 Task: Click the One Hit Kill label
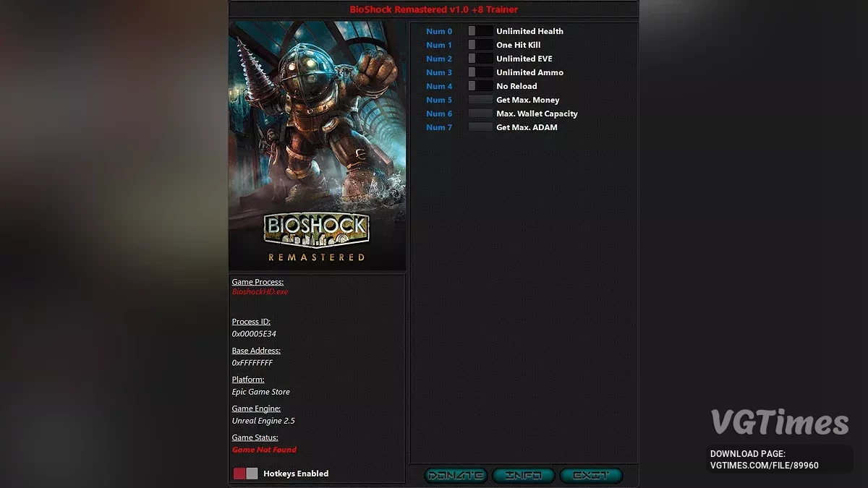click(x=518, y=45)
